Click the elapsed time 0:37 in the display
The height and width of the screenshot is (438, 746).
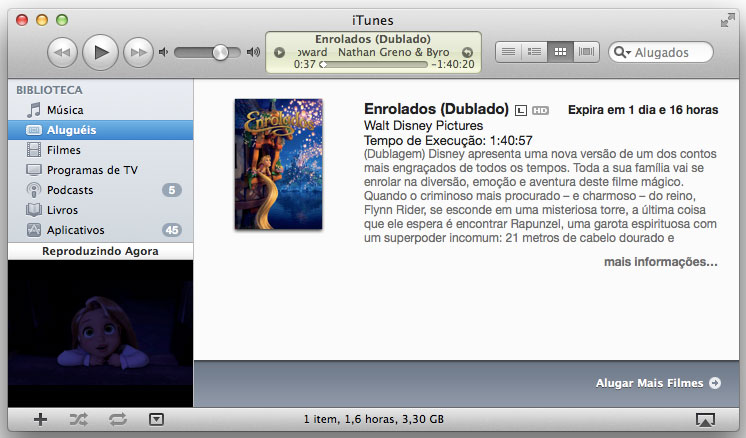coord(304,64)
